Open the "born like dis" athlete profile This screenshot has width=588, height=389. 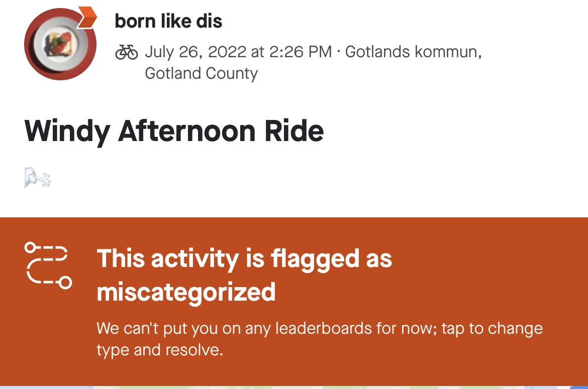click(x=168, y=21)
